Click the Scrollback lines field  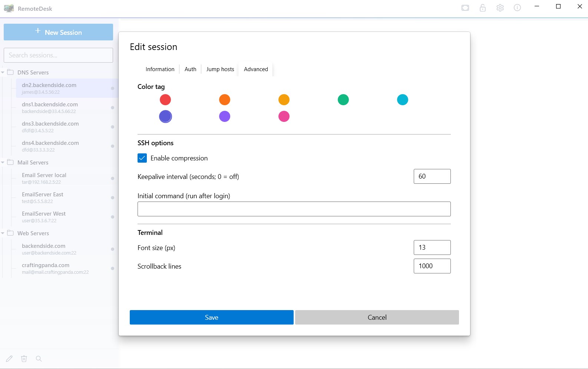coord(432,266)
